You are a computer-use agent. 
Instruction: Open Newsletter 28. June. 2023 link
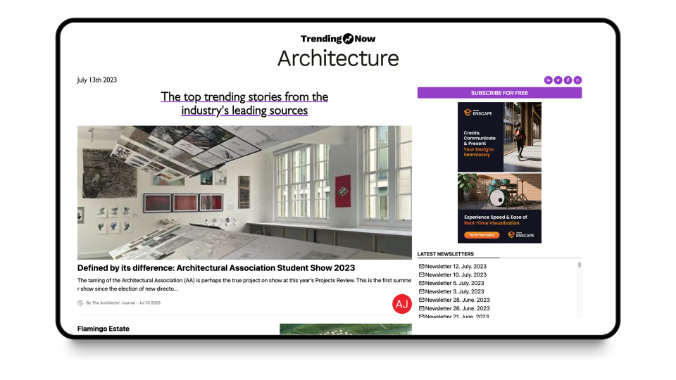pos(457,300)
